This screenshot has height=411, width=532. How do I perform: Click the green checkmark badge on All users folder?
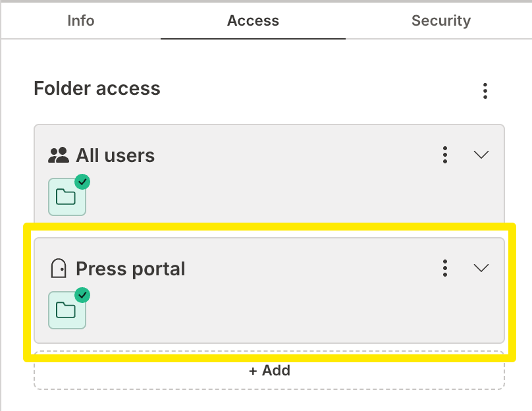[x=82, y=182]
